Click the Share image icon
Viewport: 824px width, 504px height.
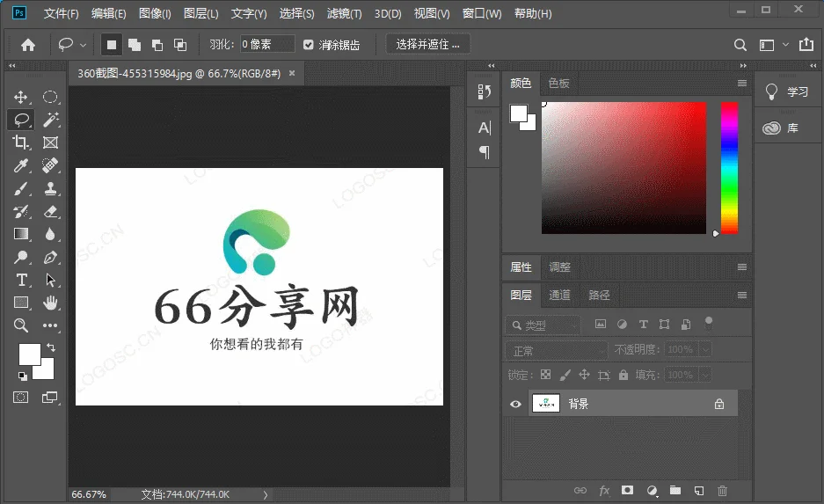(806, 45)
